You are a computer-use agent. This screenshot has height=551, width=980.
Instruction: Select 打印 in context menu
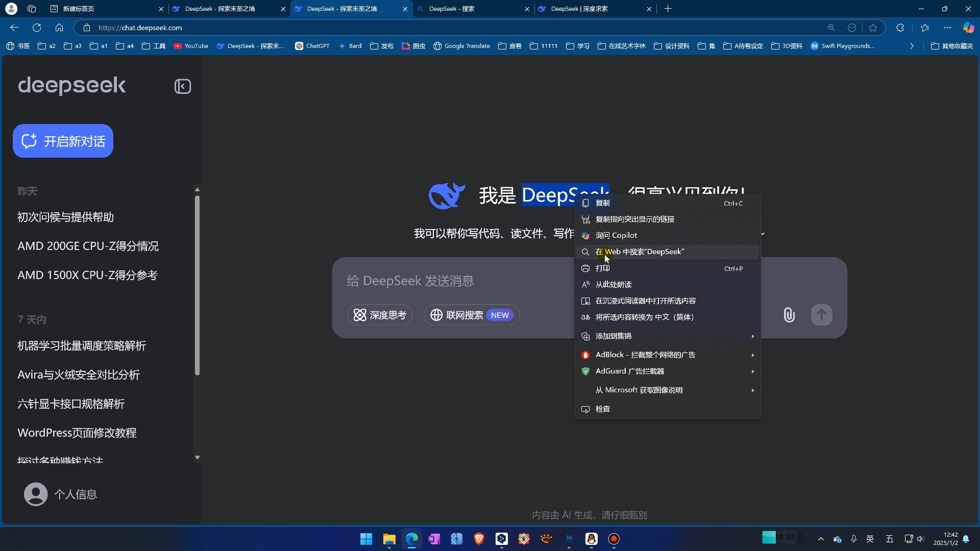click(668, 268)
